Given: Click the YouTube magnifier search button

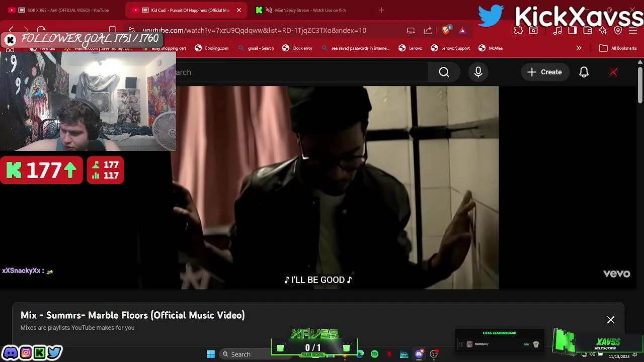Looking at the screenshot, I should click(444, 72).
